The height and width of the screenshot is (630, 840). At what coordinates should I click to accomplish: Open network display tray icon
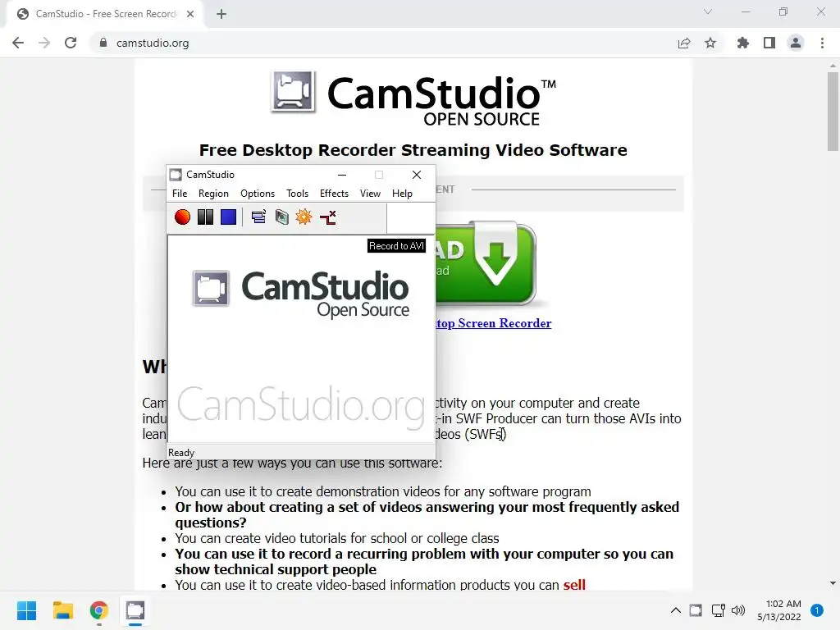tap(718, 610)
